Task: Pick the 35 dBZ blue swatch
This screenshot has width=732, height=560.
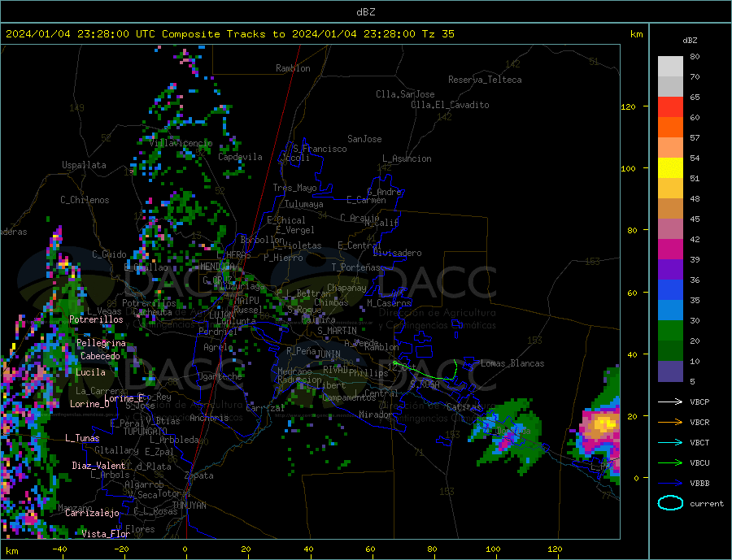Action: coord(670,290)
